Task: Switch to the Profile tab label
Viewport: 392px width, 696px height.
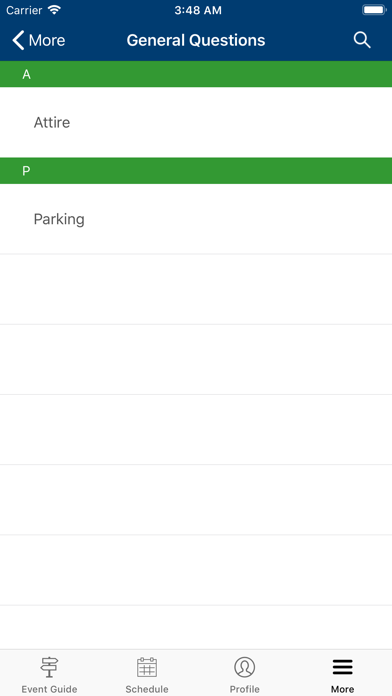Action: [x=245, y=689]
